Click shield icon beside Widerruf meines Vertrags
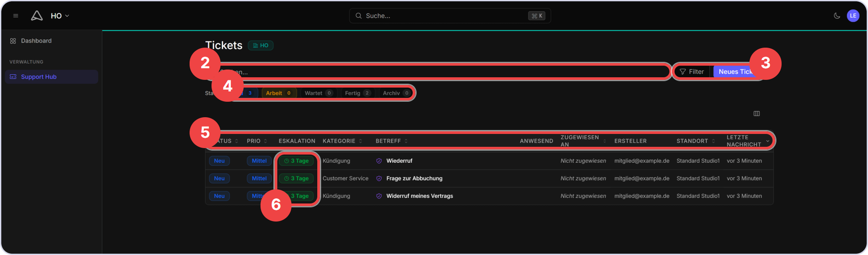The width and height of the screenshot is (868, 255). pyautogui.click(x=379, y=196)
